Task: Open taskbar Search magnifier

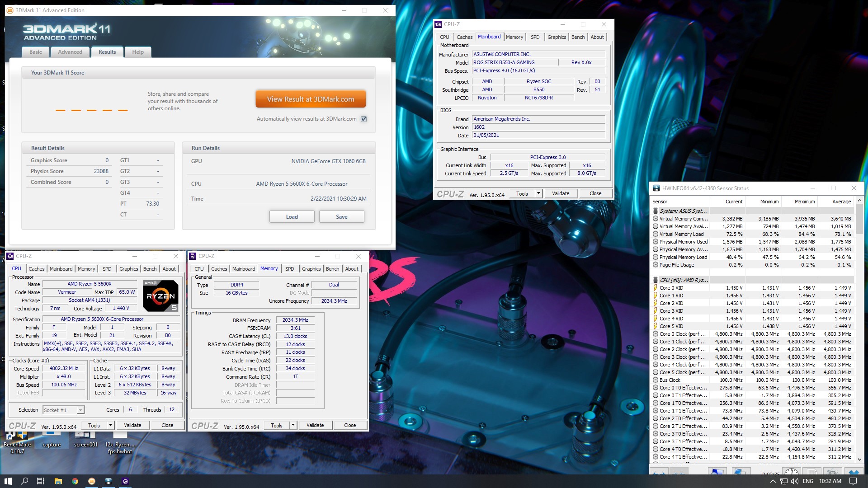Action: click(x=24, y=481)
